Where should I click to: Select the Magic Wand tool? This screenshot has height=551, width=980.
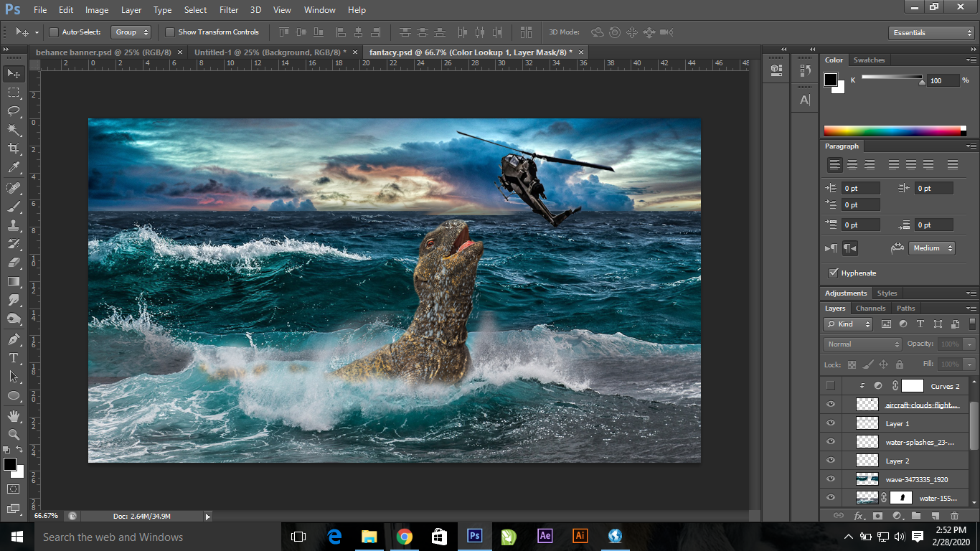pyautogui.click(x=14, y=130)
